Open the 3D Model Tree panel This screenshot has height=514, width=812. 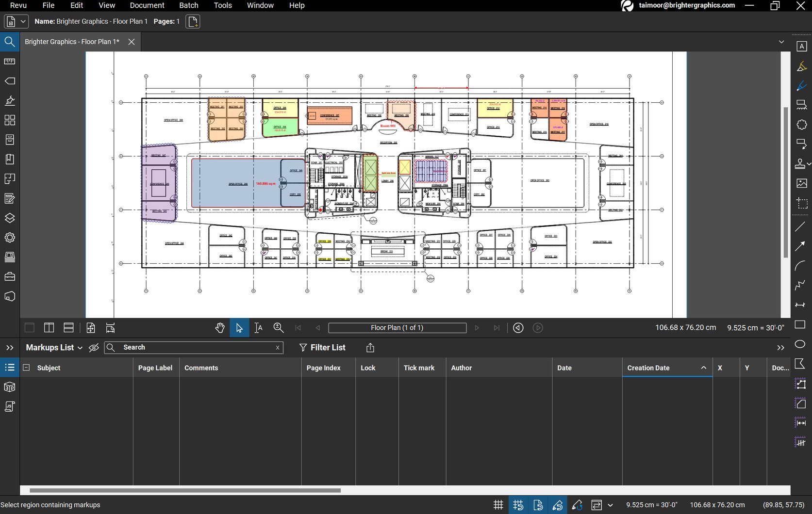[x=9, y=387]
